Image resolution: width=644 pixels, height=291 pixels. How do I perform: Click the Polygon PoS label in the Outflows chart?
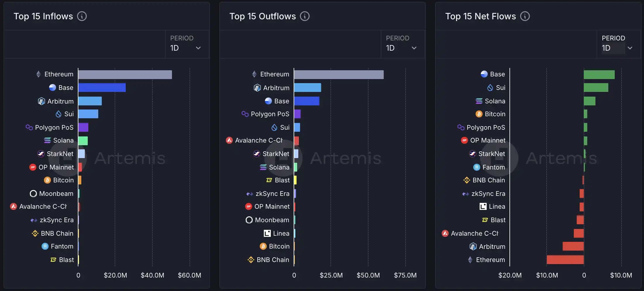click(x=270, y=114)
